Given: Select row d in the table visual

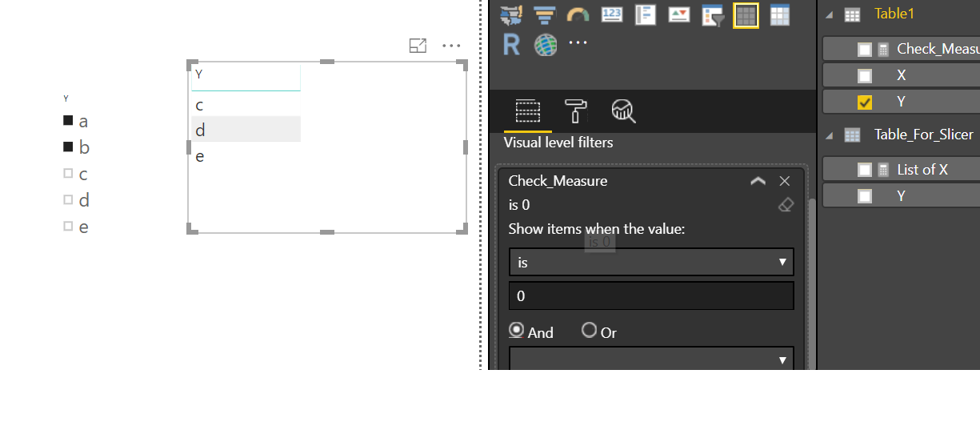Looking at the screenshot, I should 246,129.
